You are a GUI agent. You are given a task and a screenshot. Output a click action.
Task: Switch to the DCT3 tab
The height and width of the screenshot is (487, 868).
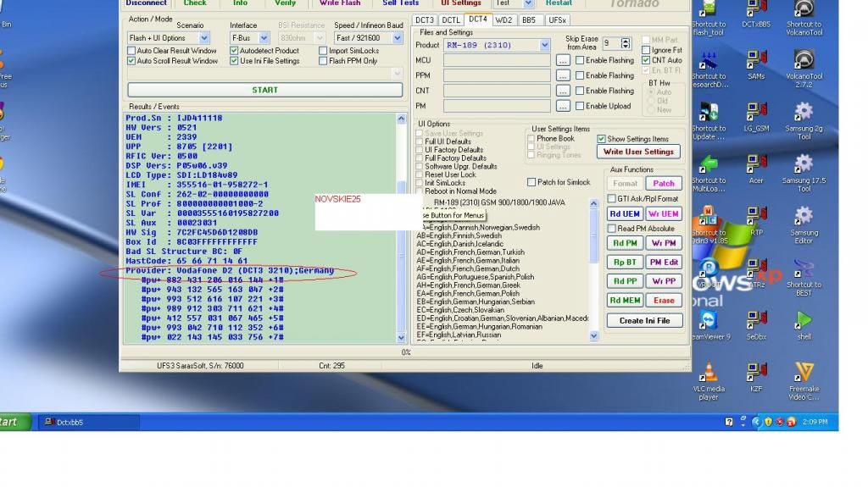[425, 19]
